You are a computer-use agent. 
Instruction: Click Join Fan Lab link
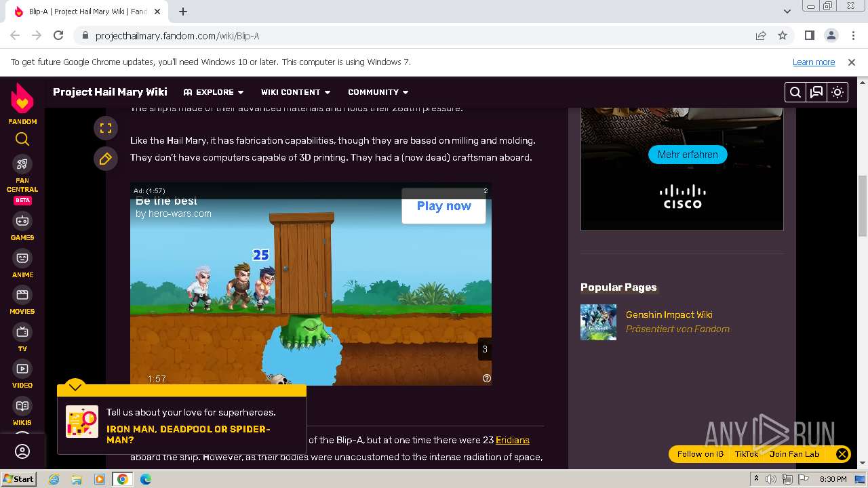click(x=794, y=454)
